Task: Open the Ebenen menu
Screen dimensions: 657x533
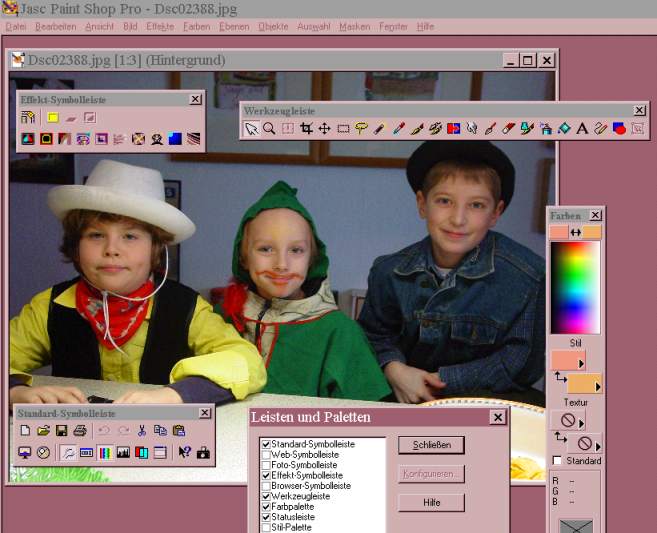Action: click(235, 26)
